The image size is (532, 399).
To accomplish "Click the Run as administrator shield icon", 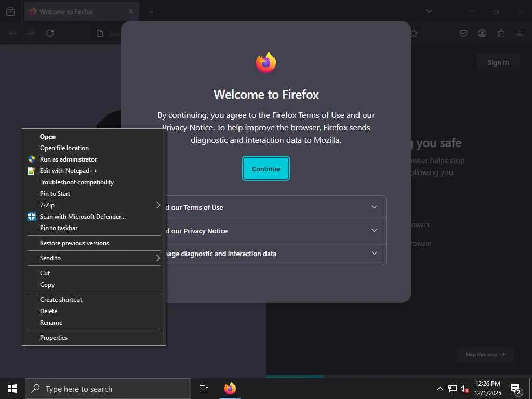I will pos(32,159).
